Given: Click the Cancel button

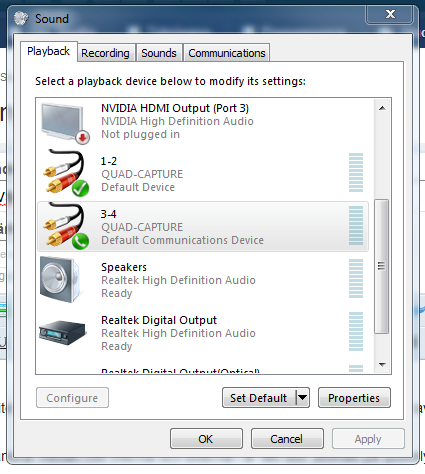Looking at the screenshot, I should (287, 439).
